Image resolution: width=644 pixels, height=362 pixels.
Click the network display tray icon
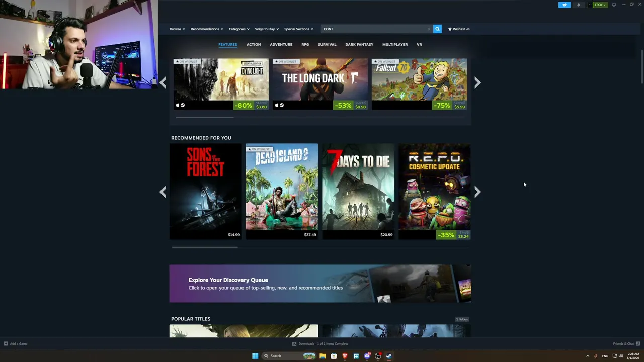click(614, 356)
